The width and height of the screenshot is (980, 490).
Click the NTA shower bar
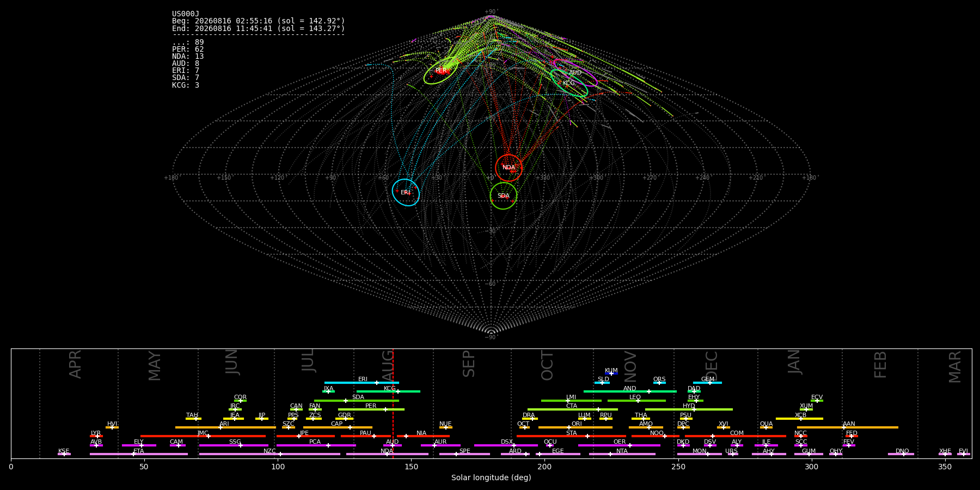[x=622, y=454]
